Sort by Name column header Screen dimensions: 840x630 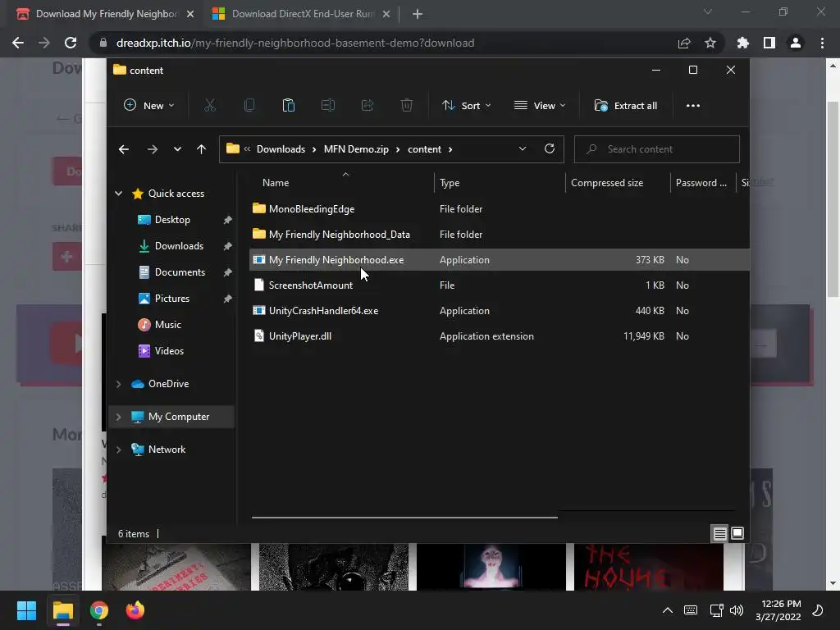point(276,183)
